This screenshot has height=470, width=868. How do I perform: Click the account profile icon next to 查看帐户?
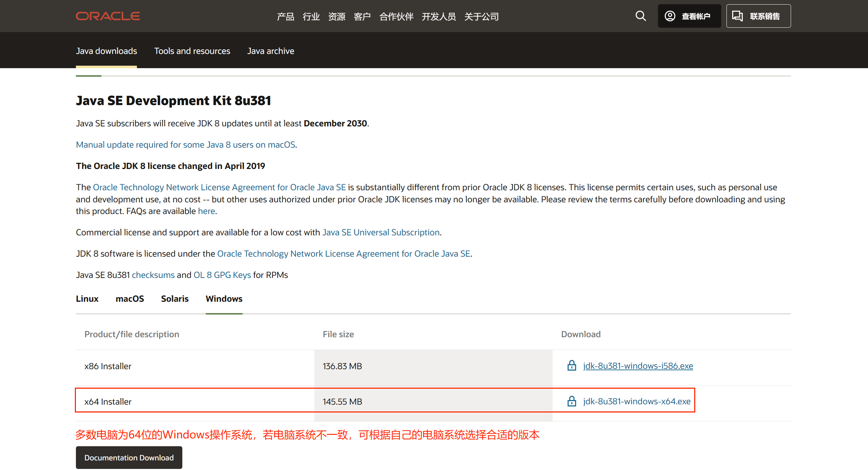coord(670,16)
